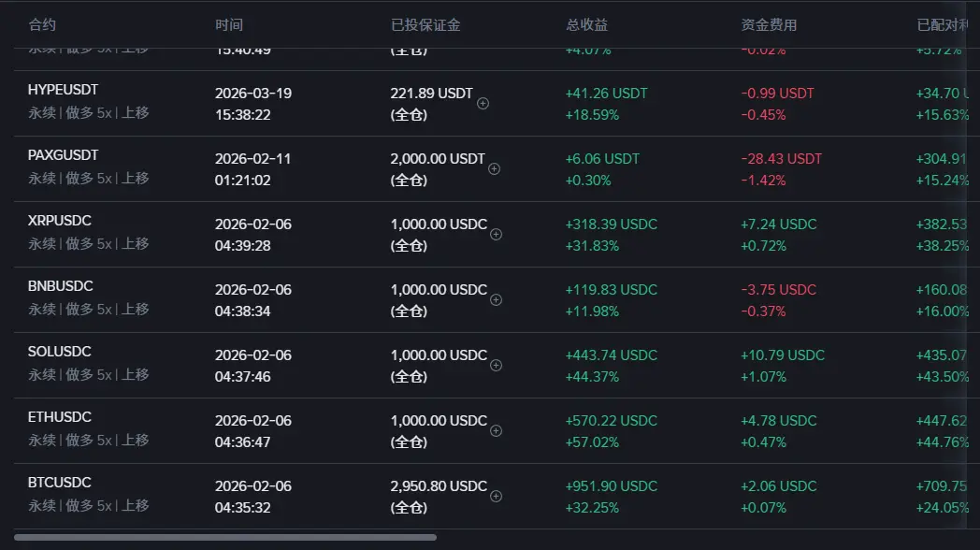Select the 总收益 column header
Viewport: 980px width, 550px height.
(x=587, y=25)
